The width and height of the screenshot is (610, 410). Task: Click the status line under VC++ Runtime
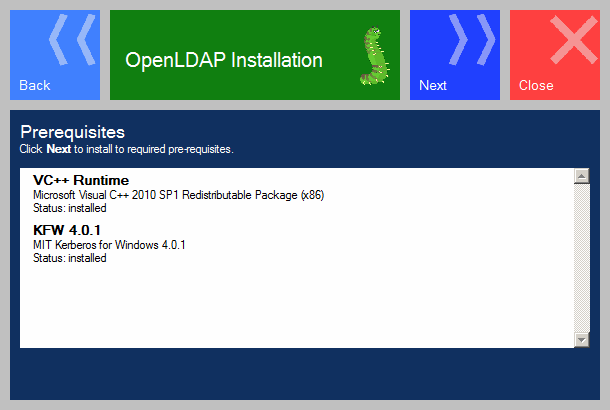click(x=70, y=208)
